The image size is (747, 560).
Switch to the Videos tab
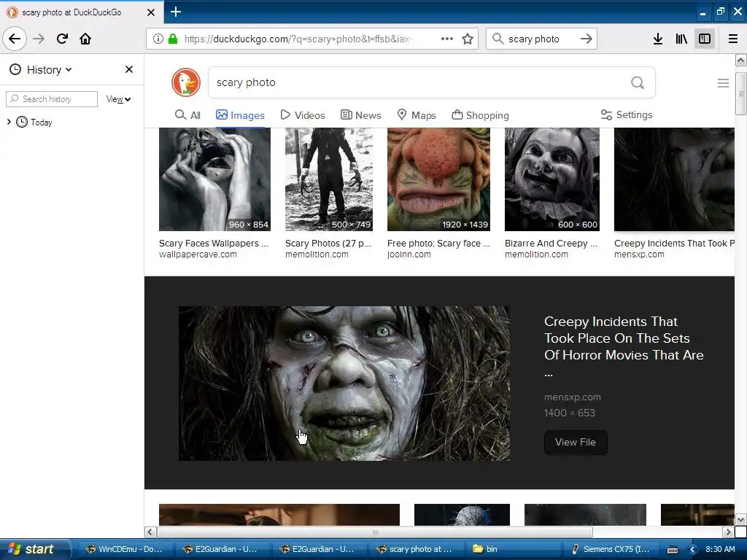(303, 115)
